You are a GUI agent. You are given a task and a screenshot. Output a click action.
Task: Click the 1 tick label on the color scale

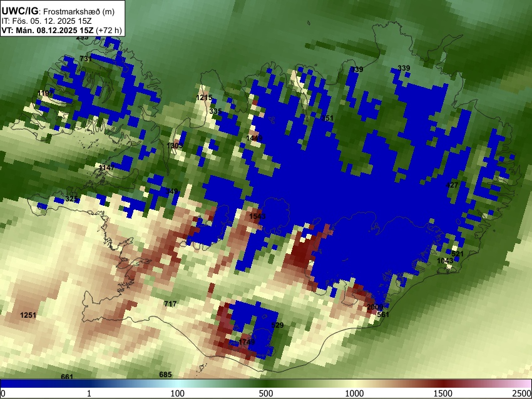coord(89,393)
